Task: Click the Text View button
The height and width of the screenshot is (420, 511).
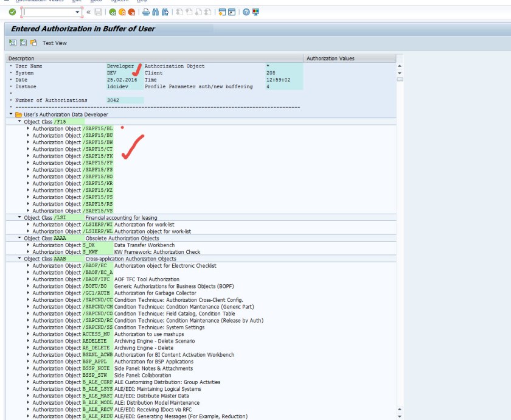Action: 54,43
